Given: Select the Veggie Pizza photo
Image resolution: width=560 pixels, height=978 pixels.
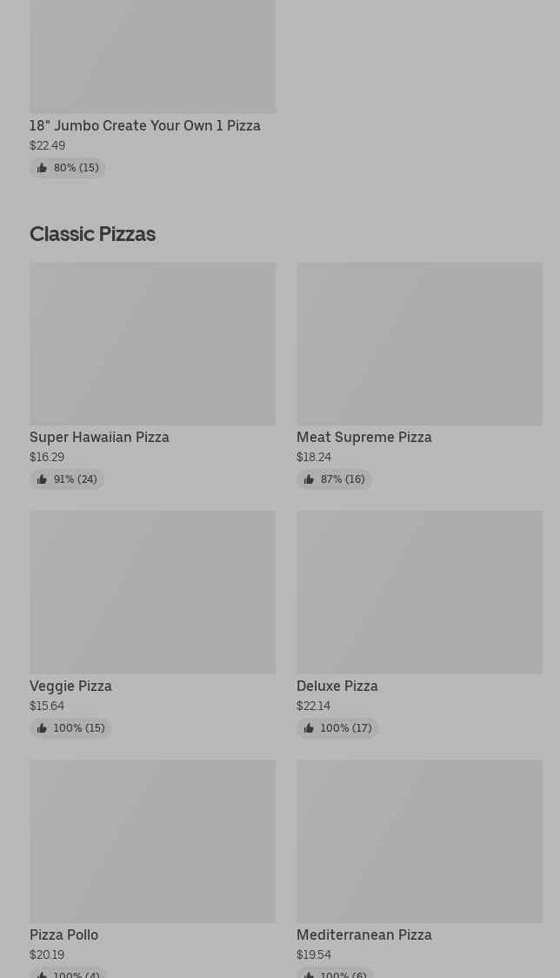Looking at the screenshot, I should [x=152, y=592].
